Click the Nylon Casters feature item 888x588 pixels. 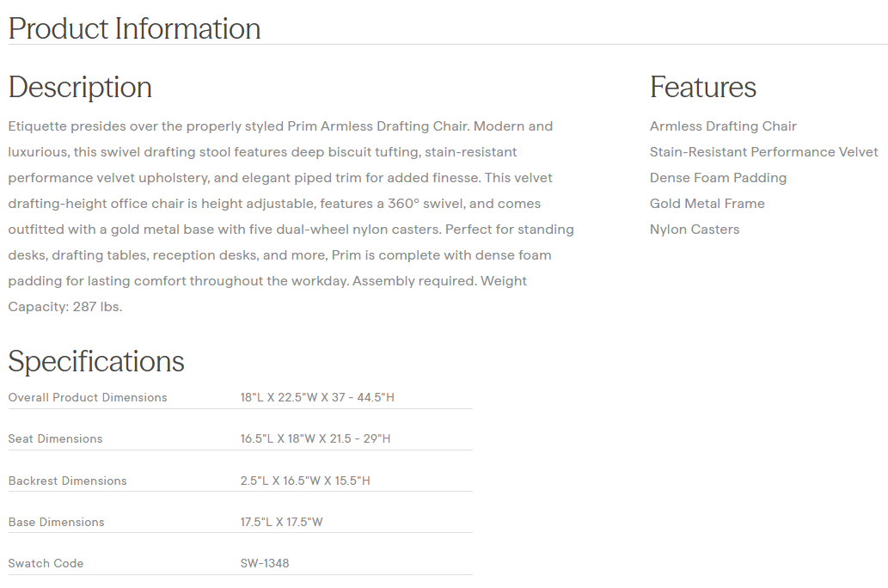pos(694,230)
